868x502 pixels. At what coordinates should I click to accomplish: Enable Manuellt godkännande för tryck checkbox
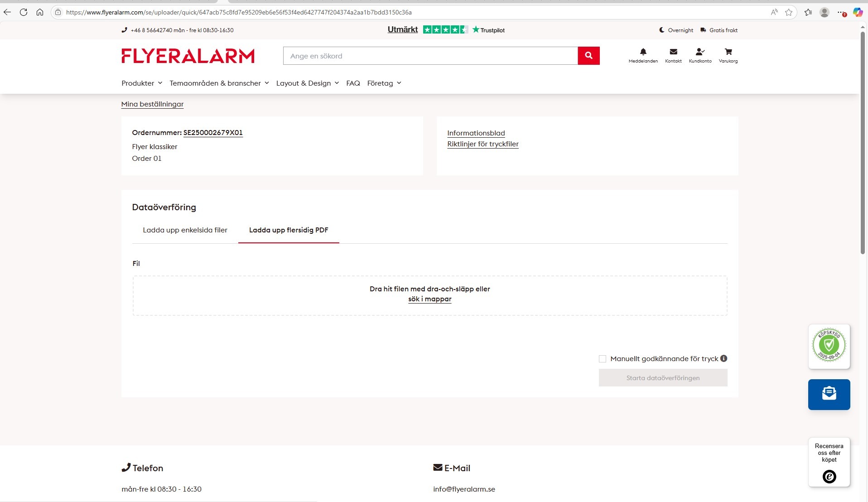(x=603, y=359)
